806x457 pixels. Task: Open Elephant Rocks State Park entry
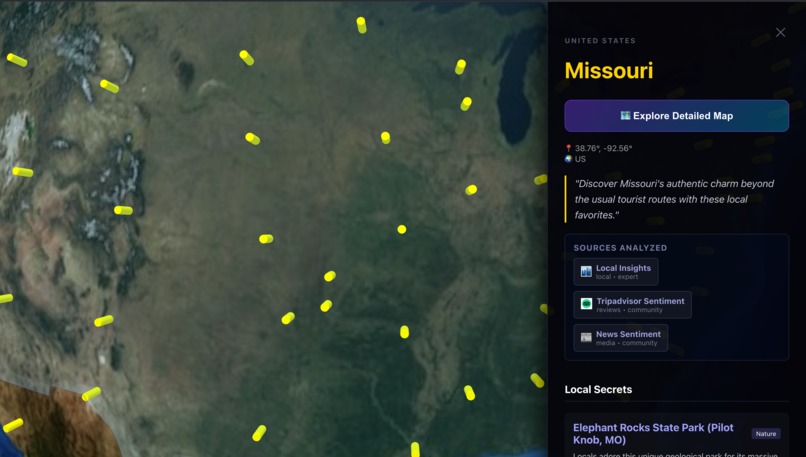653,433
